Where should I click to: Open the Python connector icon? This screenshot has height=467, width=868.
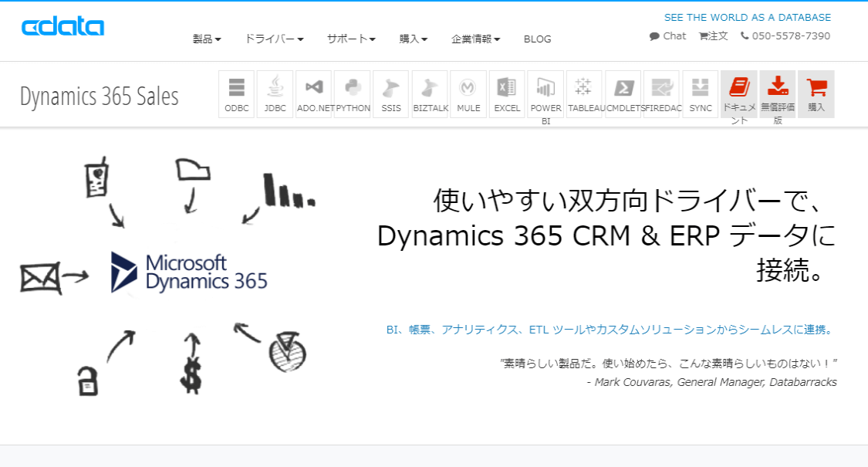point(353,93)
